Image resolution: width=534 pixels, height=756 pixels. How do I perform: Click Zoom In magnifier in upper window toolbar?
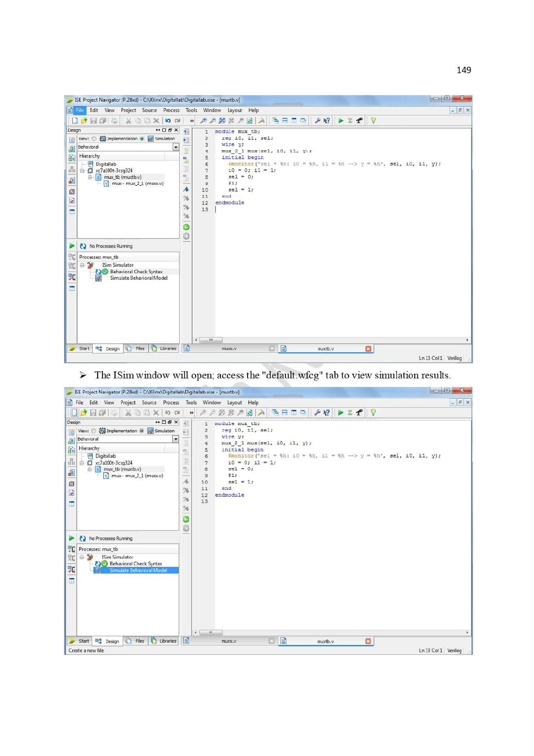pos(204,121)
